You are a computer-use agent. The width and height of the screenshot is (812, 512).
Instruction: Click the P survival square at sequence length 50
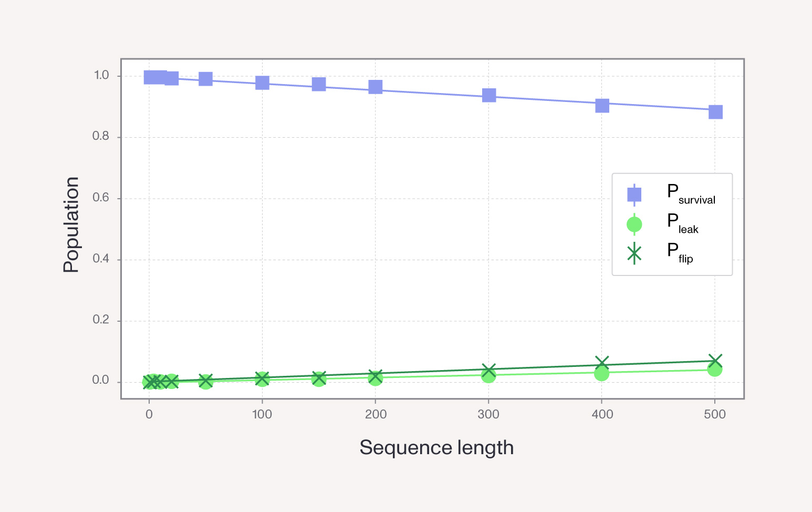pyautogui.click(x=205, y=79)
